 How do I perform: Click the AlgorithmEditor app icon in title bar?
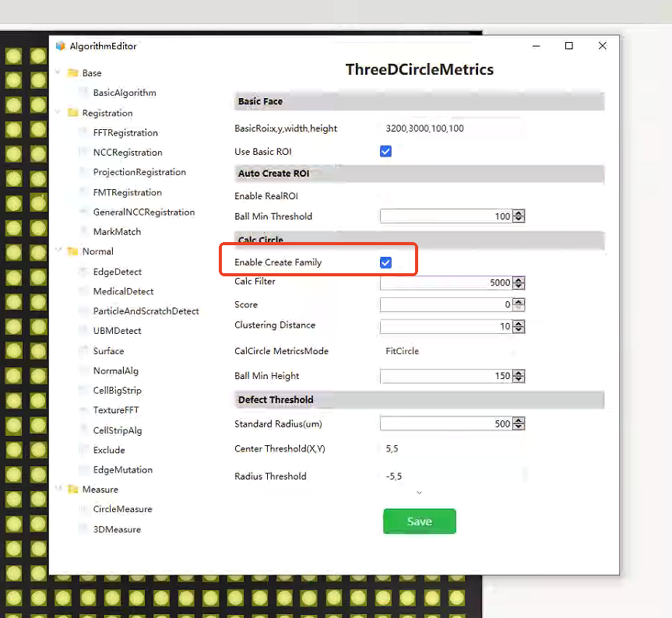point(61,46)
